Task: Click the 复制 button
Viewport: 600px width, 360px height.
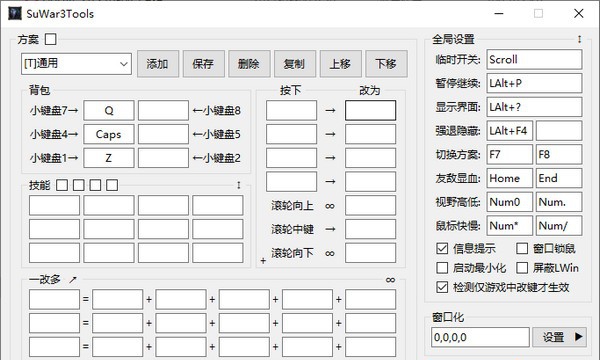Action: click(x=295, y=64)
